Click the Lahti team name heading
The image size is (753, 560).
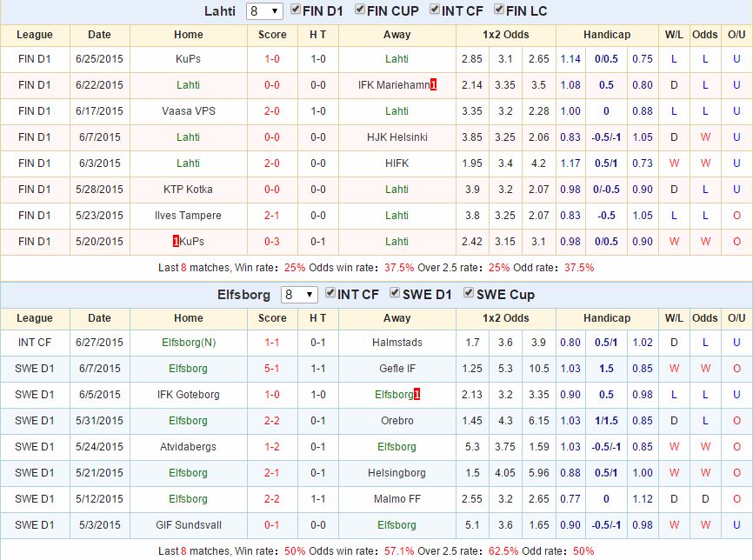(x=219, y=11)
